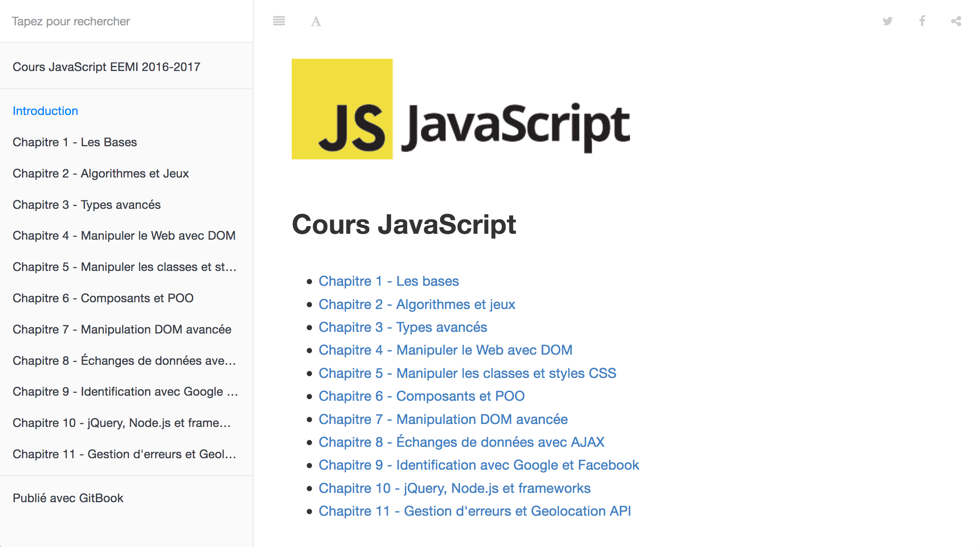Open sidebar Chapitre 3 - Types avancés

(87, 205)
